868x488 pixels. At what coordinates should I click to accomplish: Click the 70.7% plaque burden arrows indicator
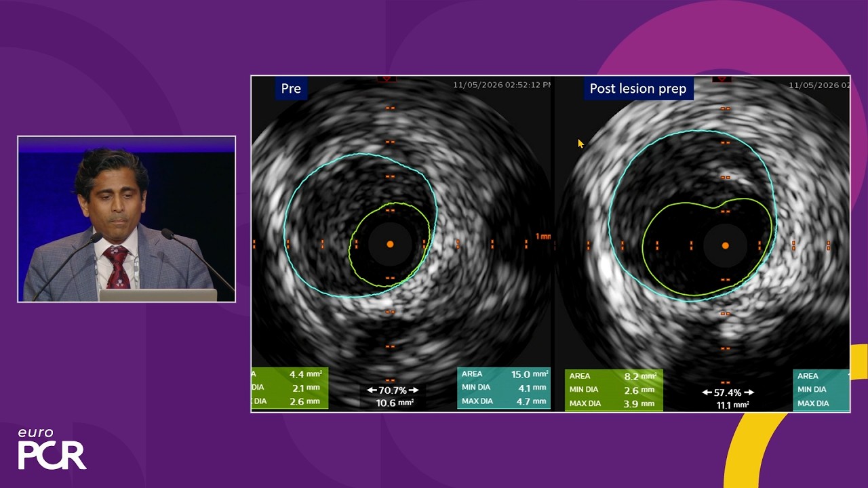(x=393, y=390)
